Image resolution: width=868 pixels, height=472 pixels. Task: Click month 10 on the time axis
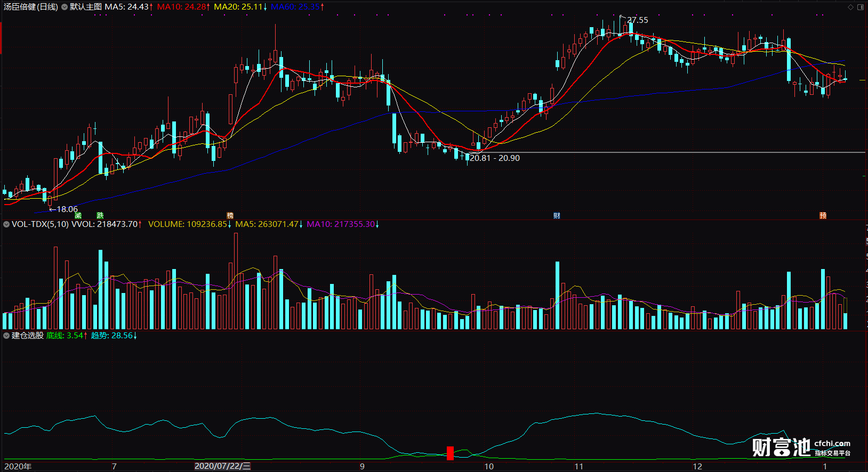489,467
